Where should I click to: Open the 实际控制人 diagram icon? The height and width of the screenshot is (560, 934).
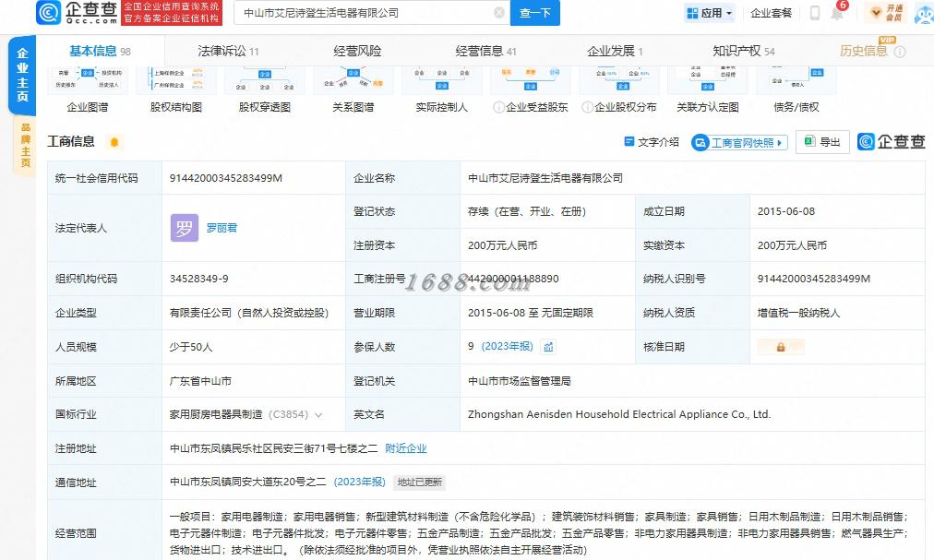pyautogui.click(x=442, y=80)
